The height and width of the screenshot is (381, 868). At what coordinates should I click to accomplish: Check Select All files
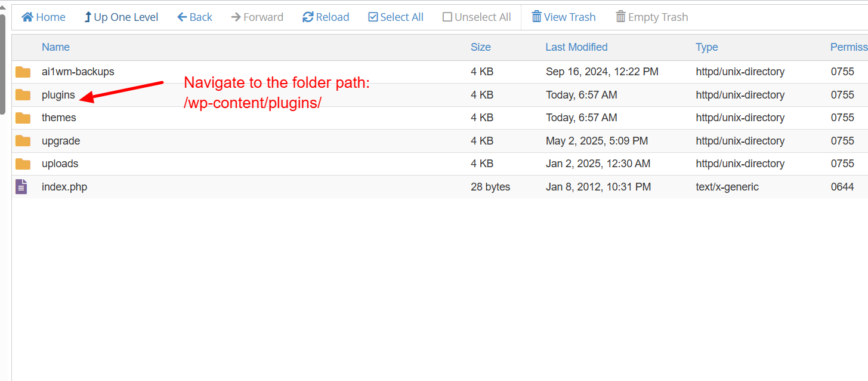pos(396,17)
